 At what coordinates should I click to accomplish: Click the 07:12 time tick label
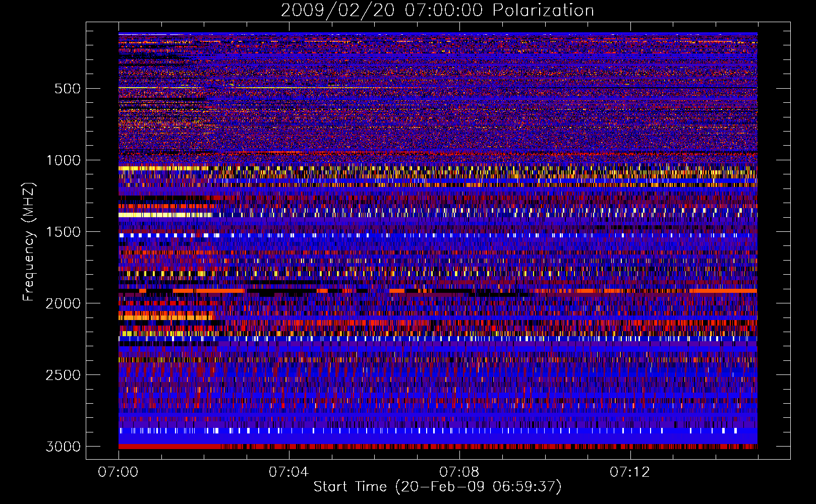click(x=629, y=472)
